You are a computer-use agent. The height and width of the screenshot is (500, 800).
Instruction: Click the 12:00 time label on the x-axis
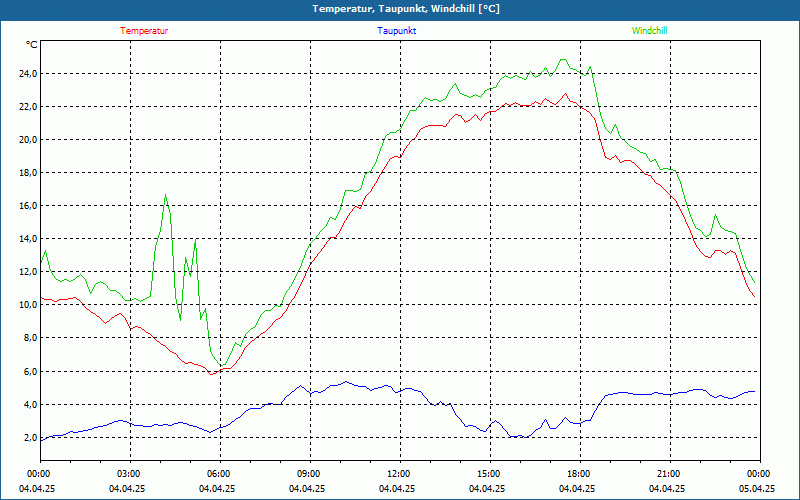pos(400,474)
